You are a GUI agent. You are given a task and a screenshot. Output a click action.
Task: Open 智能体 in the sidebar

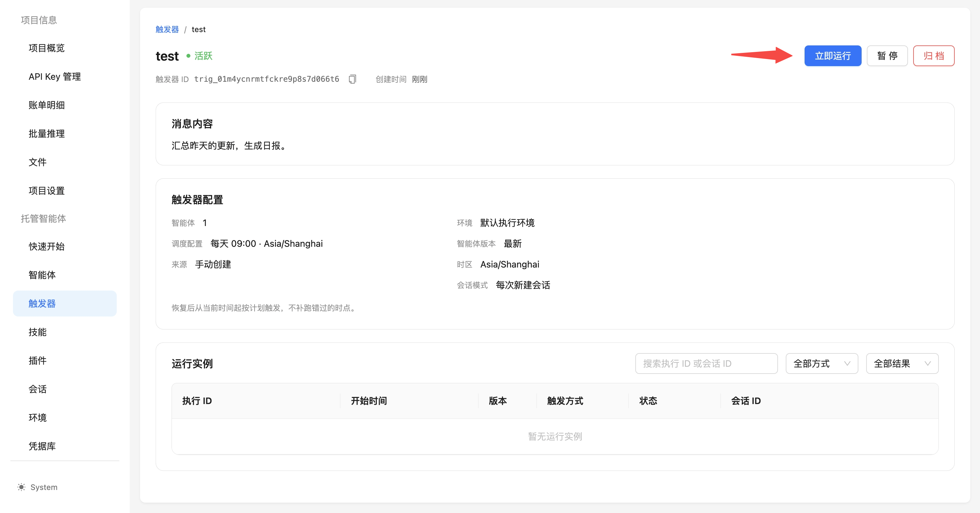pos(65,275)
